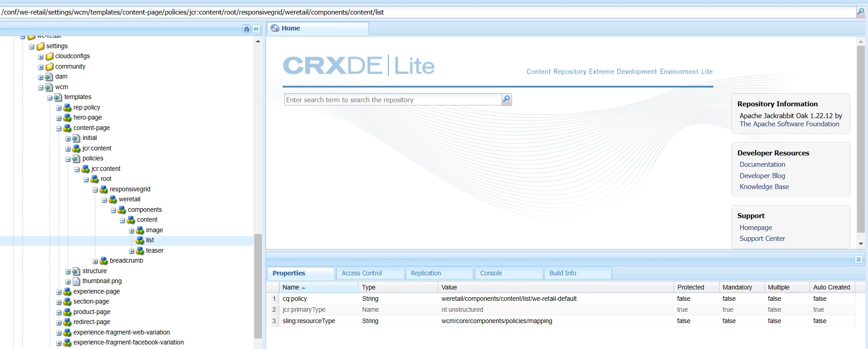The height and width of the screenshot is (349, 868).
Task: Expand the teaser node
Action: point(132,251)
